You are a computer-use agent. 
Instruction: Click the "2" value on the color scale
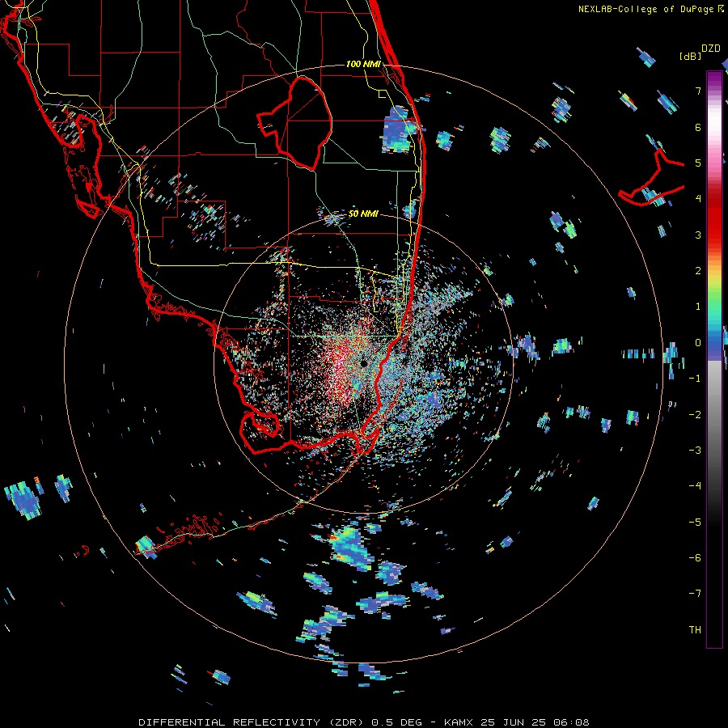pos(698,271)
